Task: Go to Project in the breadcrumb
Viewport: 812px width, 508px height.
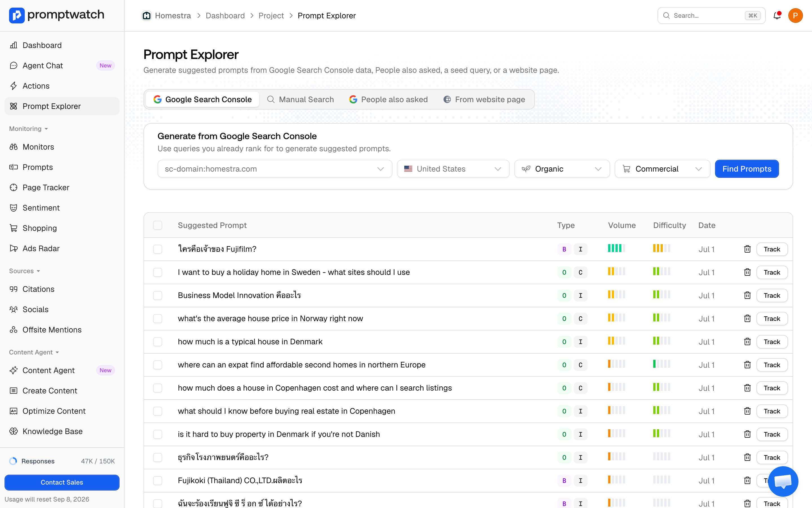Action: click(271, 16)
